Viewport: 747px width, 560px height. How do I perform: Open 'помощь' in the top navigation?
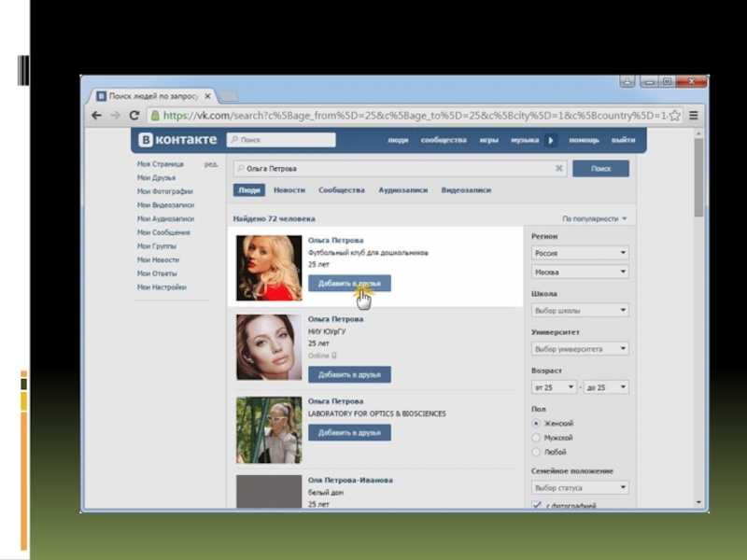click(584, 140)
